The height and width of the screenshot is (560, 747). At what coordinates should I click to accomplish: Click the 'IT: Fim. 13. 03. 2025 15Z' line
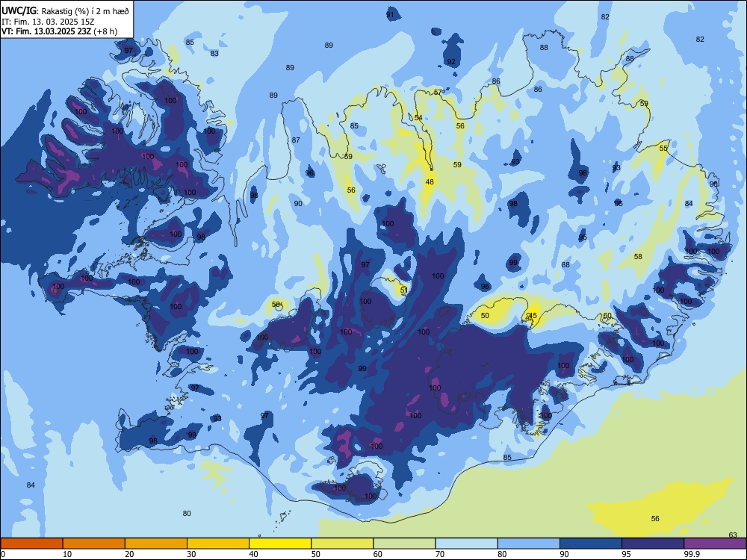click(x=49, y=22)
